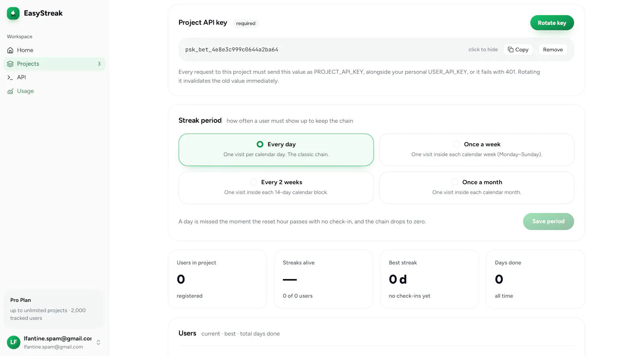Select the Every day streak period
Viewport: 644px width, 356px height.
[276, 150]
